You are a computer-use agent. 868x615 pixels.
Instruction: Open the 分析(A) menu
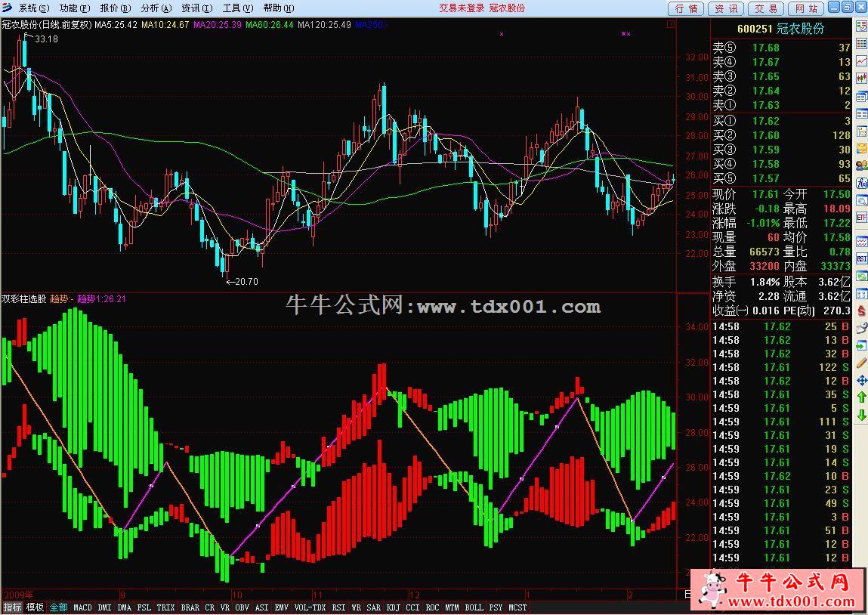tap(156, 8)
